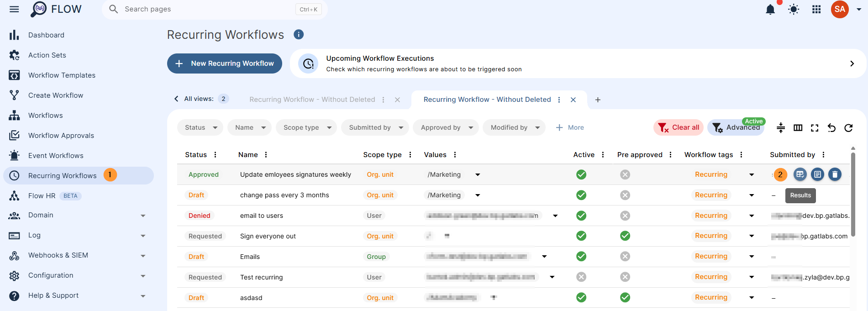
Task: Toggle Active check for change pass row
Action: click(581, 195)
